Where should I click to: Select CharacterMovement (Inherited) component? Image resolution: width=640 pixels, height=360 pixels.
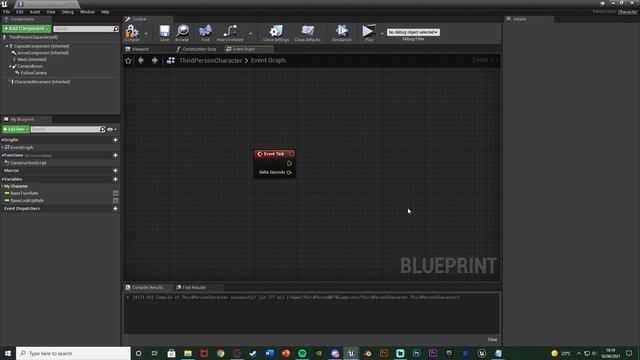[42, 82]
